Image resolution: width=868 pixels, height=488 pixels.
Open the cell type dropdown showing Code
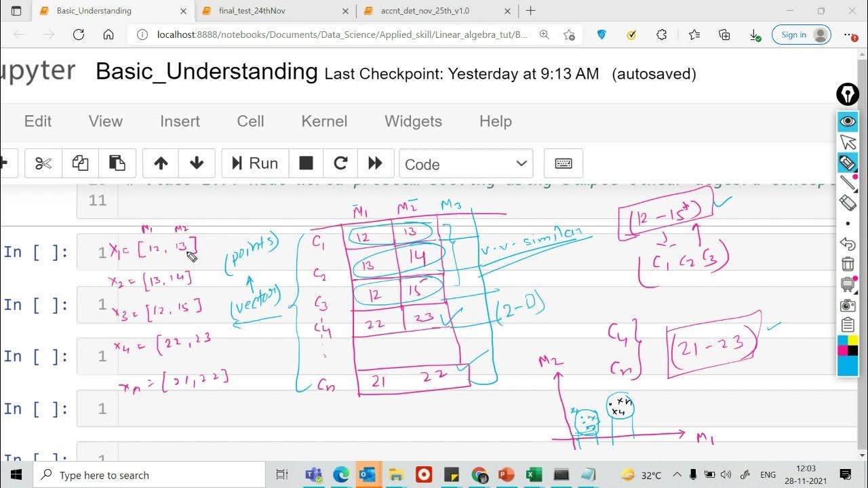point(466,164)
